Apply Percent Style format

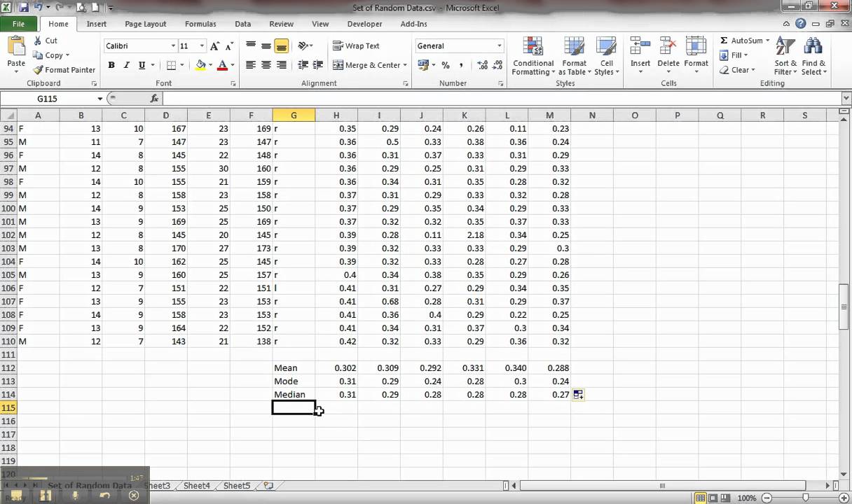tap(445, 65)
